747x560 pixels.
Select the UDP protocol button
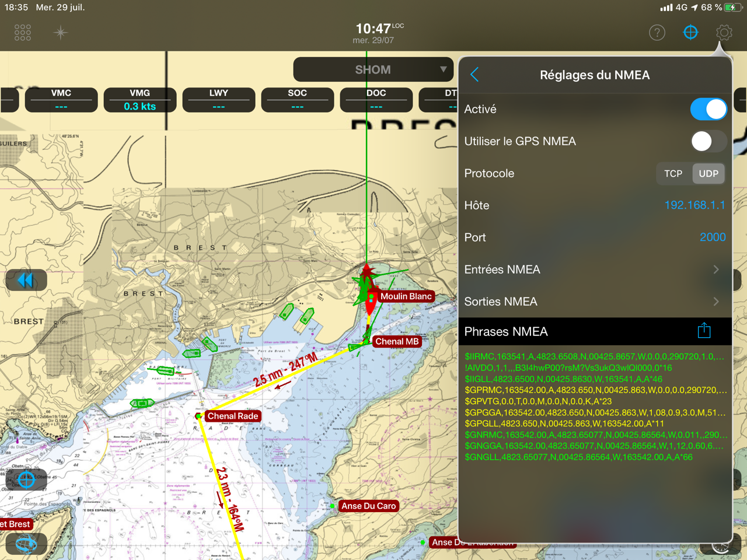708,174
